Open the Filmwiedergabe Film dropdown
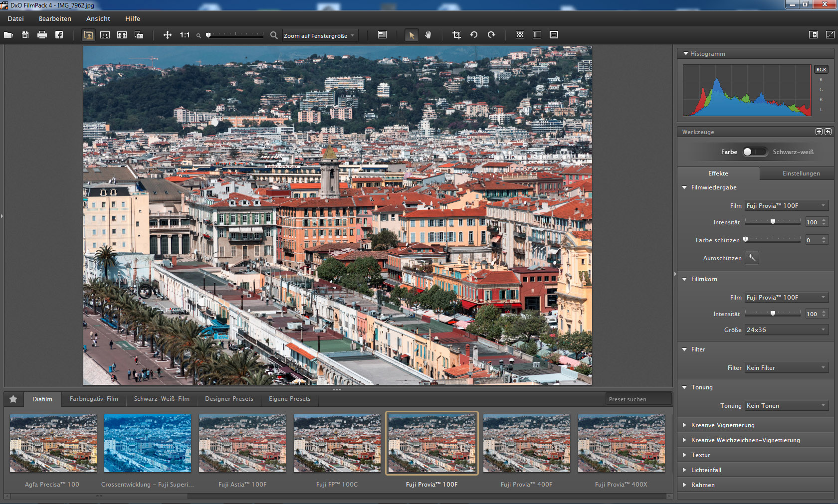The image size is (838, 504). click(787, 205)
